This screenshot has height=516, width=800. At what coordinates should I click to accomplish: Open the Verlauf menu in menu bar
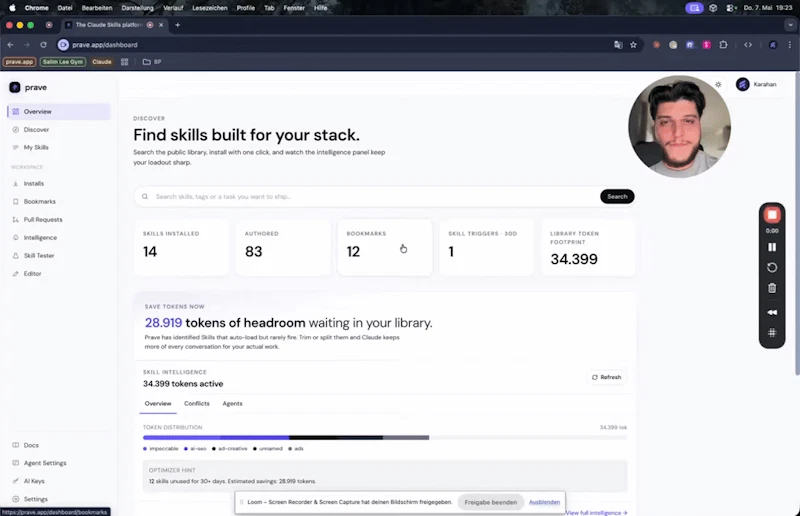[x=173, y=8]
